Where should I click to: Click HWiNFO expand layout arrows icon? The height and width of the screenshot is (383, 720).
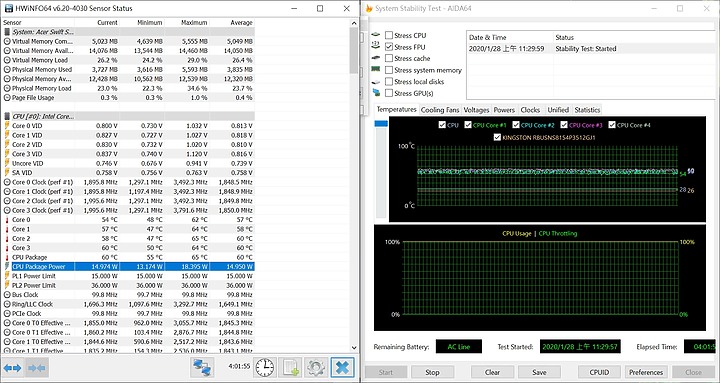point(12,368)
